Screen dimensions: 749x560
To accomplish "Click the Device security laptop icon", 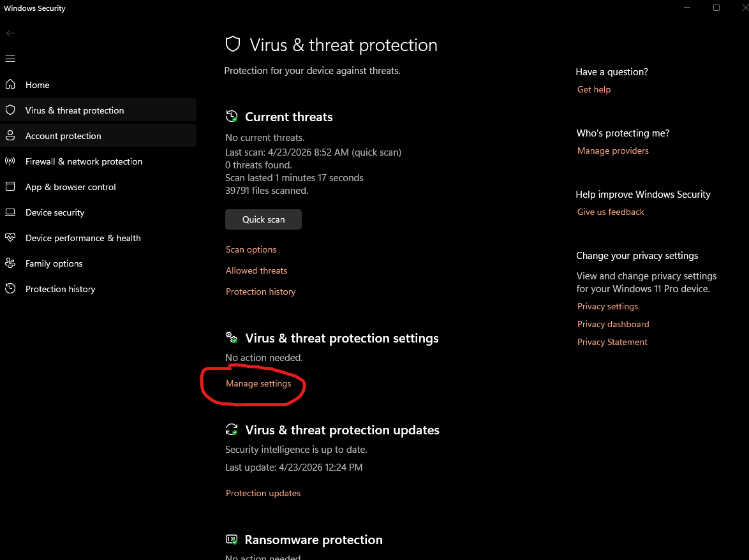I will pos(10,212).
